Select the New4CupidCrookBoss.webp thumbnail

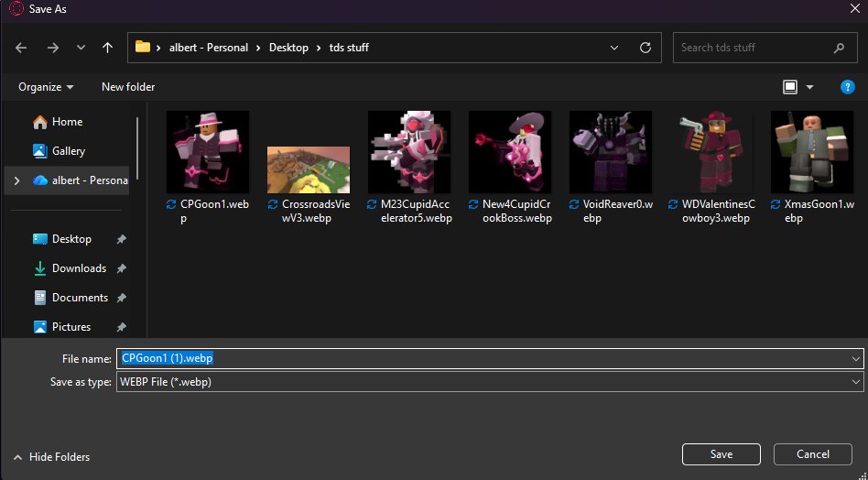pos(510,152)
